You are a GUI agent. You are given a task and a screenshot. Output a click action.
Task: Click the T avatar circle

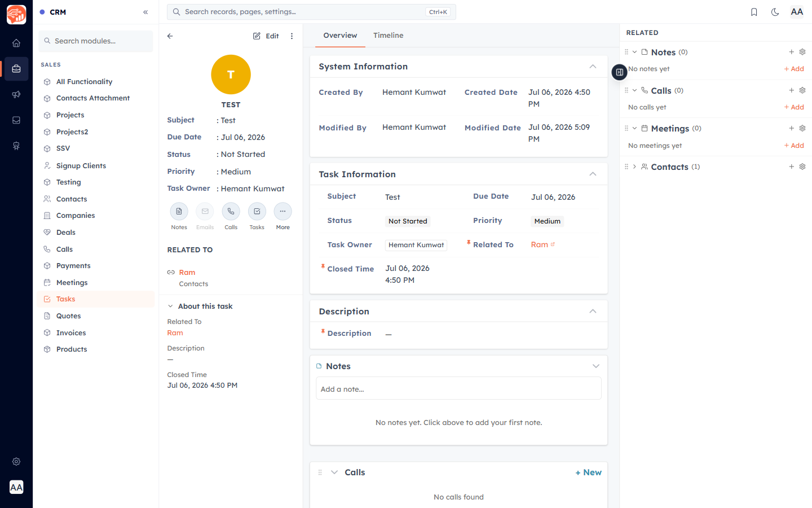[x=231, y=75]
